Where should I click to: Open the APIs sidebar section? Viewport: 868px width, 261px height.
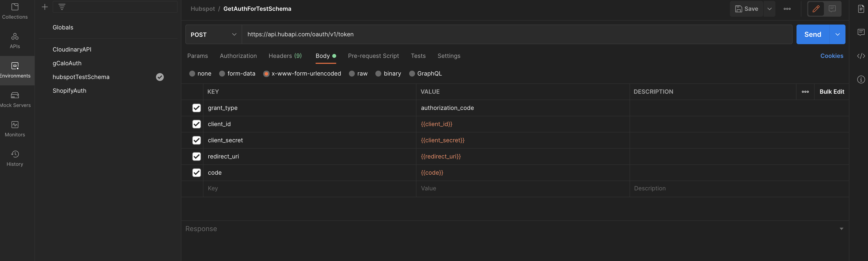tap(15, 41)
